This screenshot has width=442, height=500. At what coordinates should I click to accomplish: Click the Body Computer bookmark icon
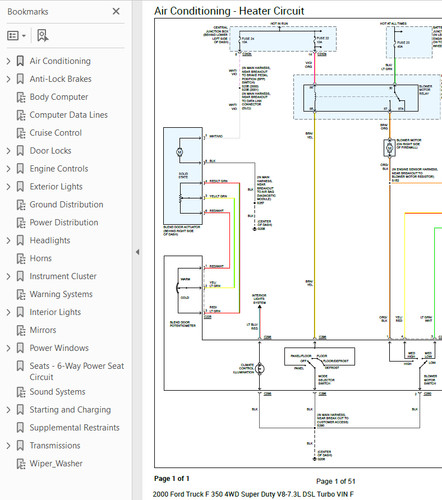tap(21, 97)
